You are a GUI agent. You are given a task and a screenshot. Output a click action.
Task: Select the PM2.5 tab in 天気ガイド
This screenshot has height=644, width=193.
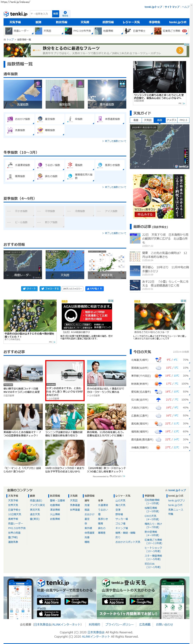[x=183, y=120]
